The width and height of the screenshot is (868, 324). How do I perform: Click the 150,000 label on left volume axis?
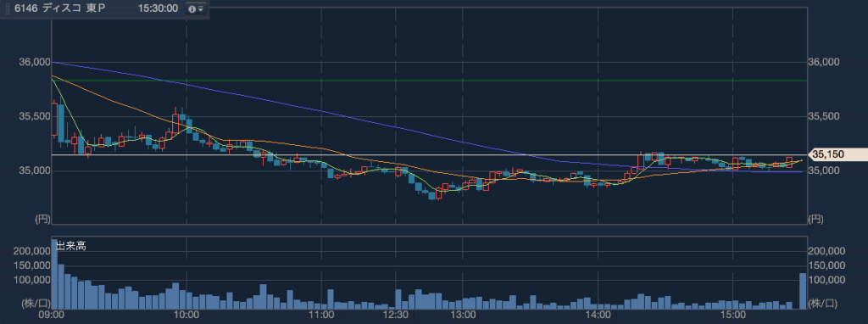(x=31, y=265)
